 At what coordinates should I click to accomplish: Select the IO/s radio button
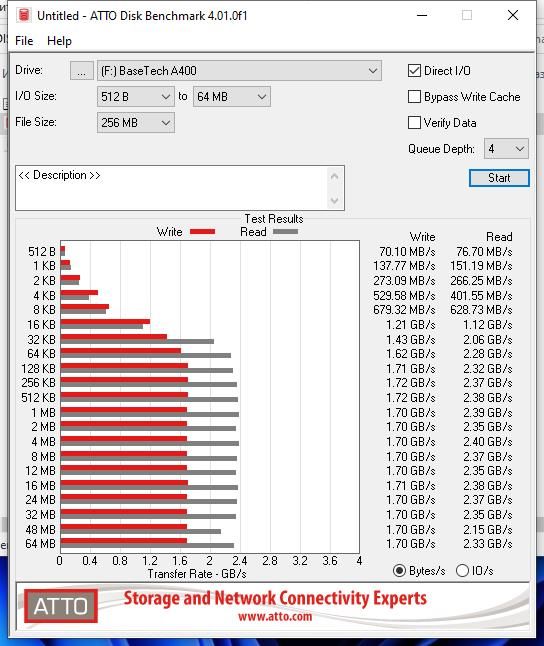click(x=462, y=571)
